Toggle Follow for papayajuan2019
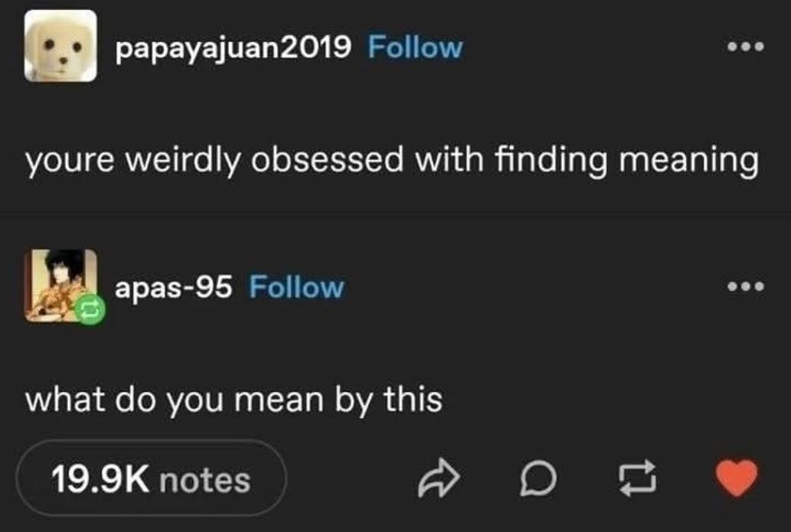Image resolution: width=791 pixels, height=532 pixels. pyautogui.click(x=415, y=47)
